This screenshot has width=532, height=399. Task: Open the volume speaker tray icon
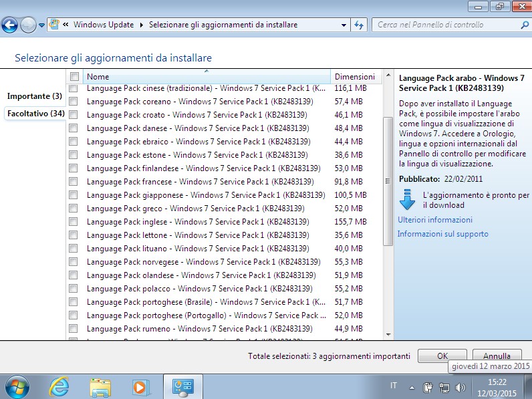click(460, 388)
